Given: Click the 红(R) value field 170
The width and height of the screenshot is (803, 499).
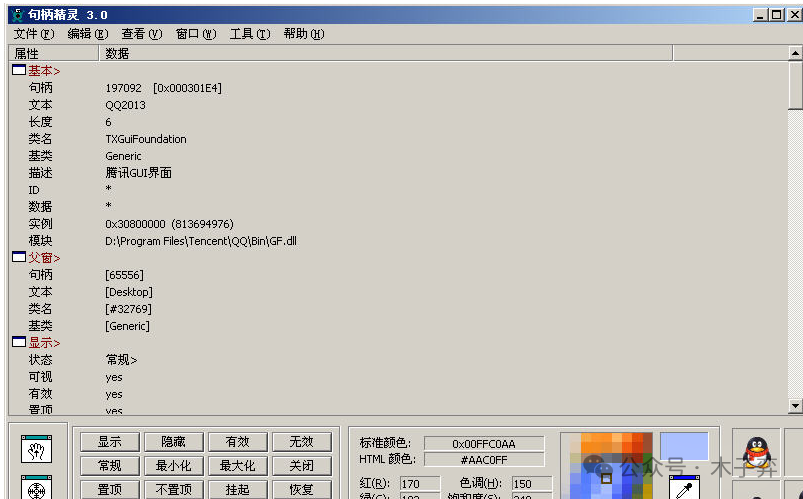Looking at the screenshot, I should (419, 484).
